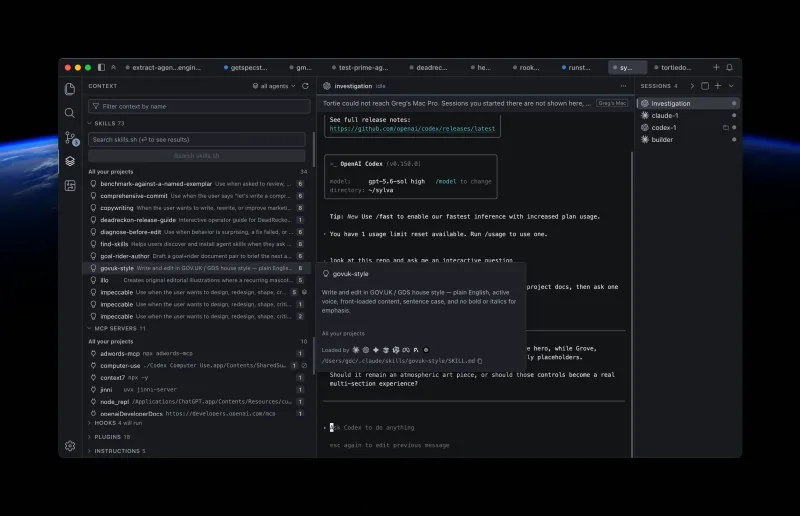Click the Greg's Mac badge in banner
The height and width of the screenshot is (516, 800).
coord(612,103)
